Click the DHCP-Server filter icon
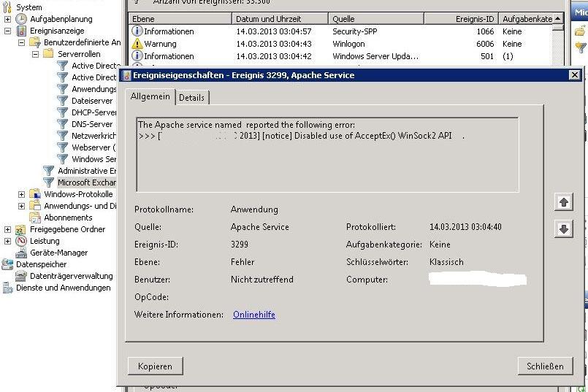588x392 pixels. tap(62, 112)
